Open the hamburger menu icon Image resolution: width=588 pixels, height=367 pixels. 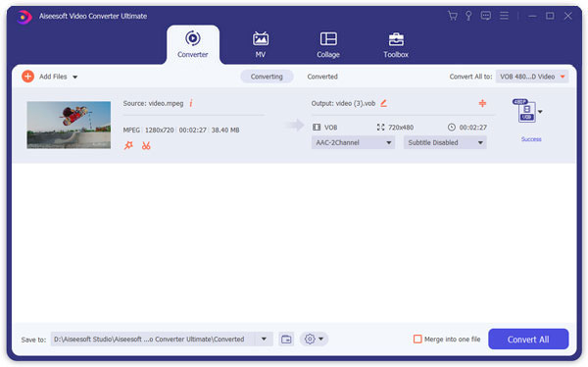tap(504, 16)
